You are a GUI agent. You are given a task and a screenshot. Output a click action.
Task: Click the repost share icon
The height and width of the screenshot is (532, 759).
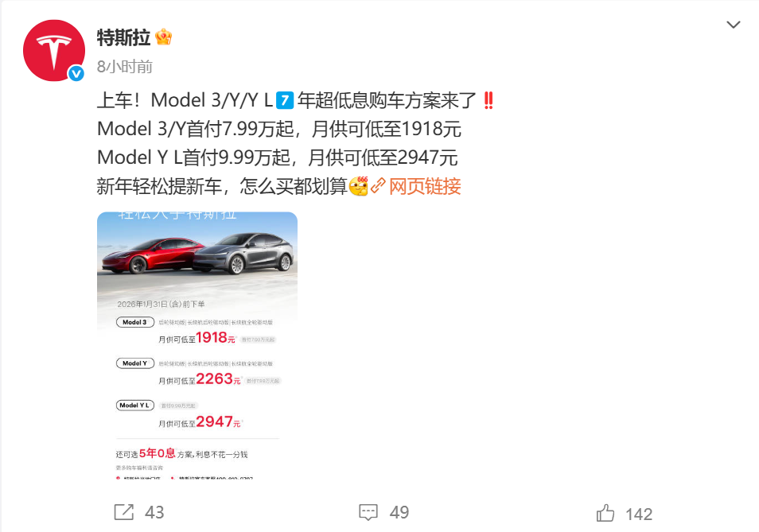pos(124,512)
